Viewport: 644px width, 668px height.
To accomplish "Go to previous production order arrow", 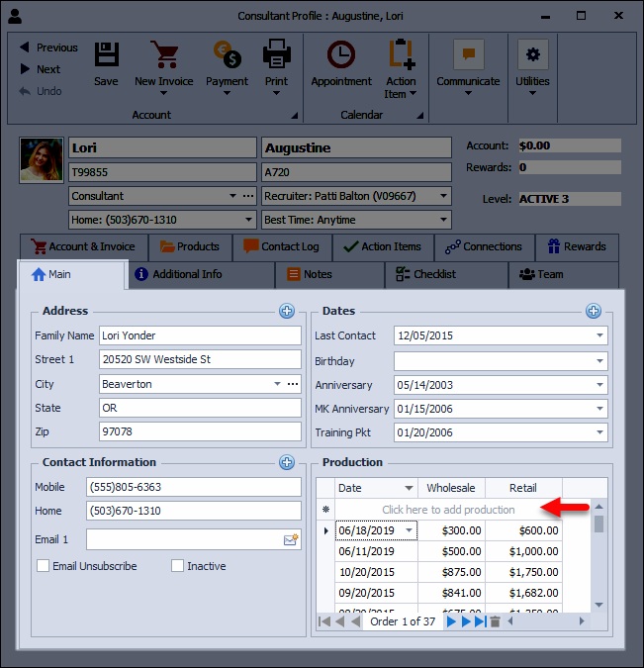I will pyautogui.click(x=355, y=621).
